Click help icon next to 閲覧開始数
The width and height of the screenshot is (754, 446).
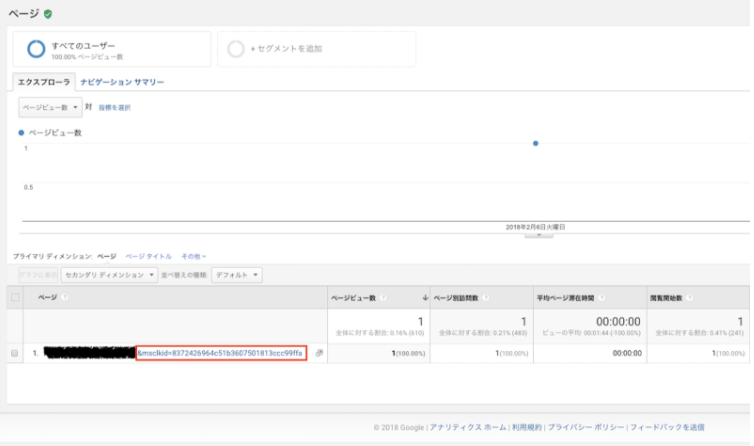coord(689,297)
